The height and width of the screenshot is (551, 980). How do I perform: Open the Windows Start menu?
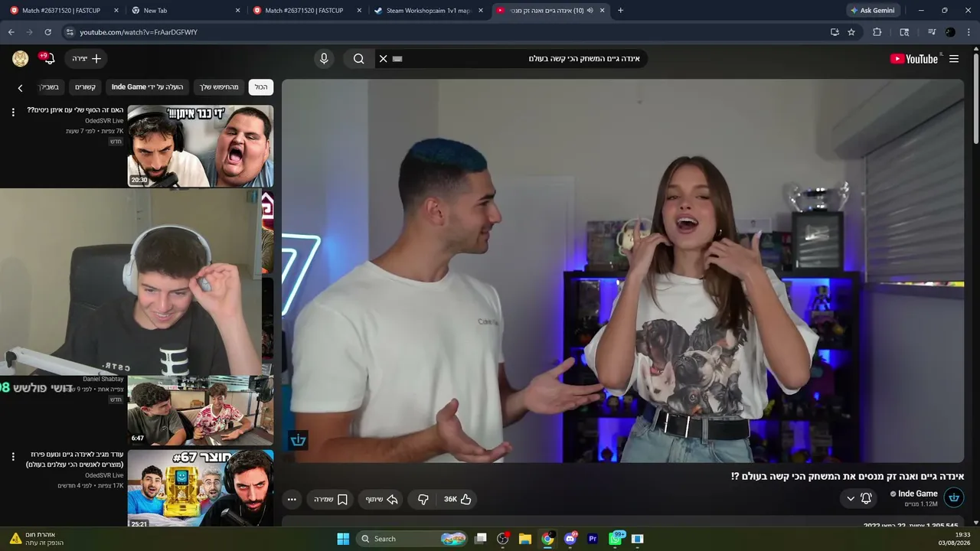click(x=343, y=539)
